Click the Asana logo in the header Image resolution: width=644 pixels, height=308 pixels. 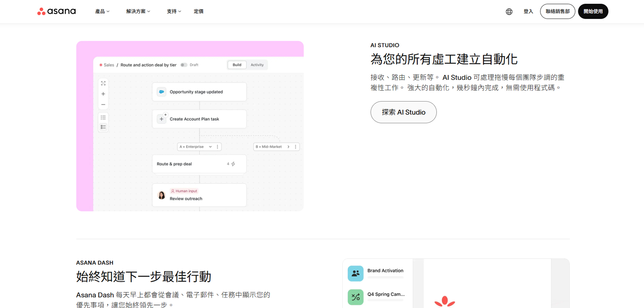click(x=57, y=12)
